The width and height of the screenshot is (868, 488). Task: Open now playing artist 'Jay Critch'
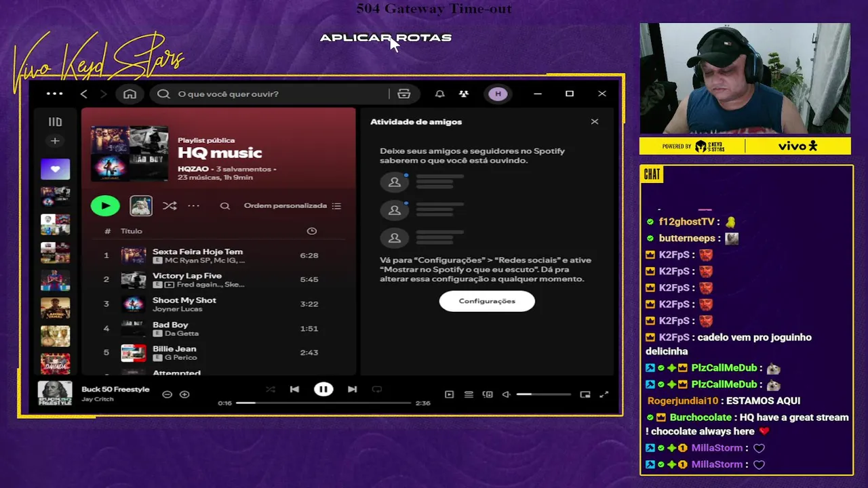click(x=98, y=399)
